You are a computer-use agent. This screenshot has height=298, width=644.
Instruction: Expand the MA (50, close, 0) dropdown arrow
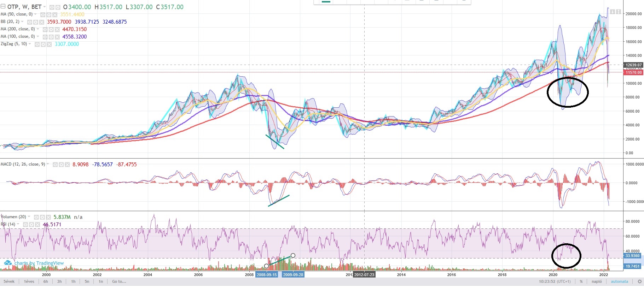pos(36,14)
